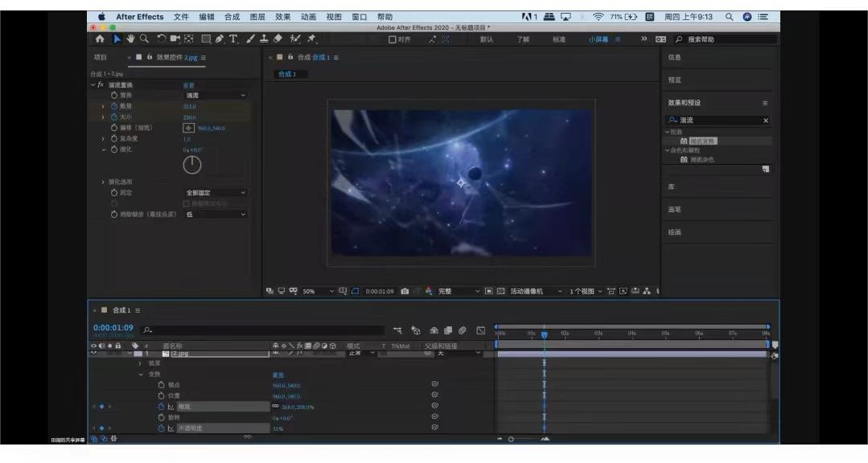Open the 置换 dropdown showing 湍流
Image resolution: width=868 pixels, height=463 pixels.
click(216, 95)
